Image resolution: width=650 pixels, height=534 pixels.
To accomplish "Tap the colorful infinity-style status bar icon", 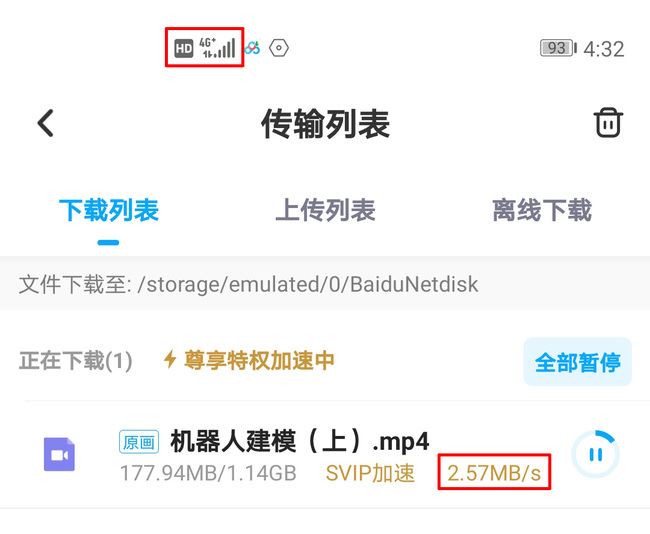I will point(252,48).
